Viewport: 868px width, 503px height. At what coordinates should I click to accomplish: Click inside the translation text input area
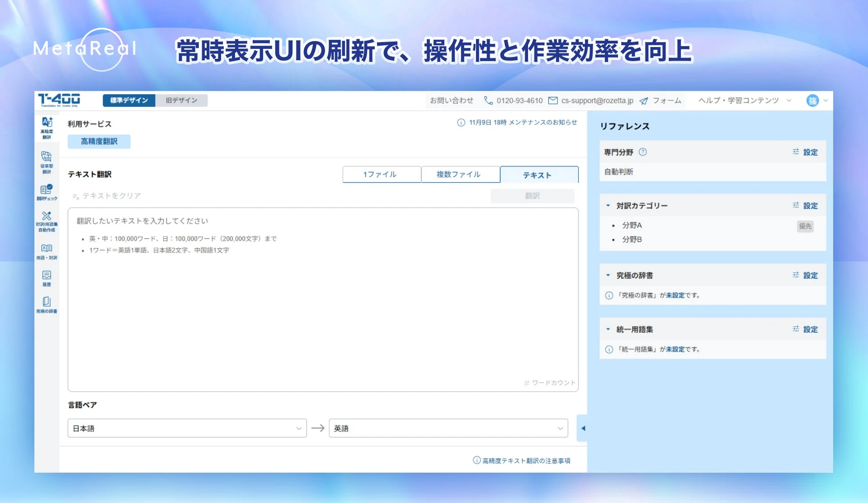[323, 299]
